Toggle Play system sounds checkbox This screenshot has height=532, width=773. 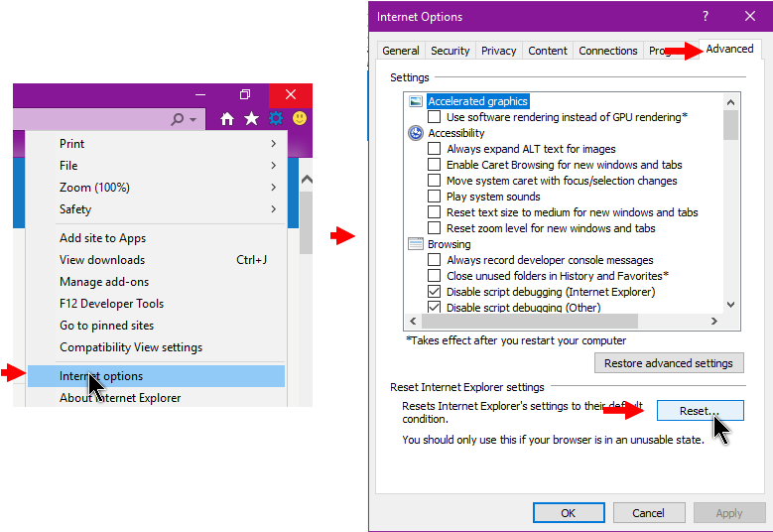tap(434, 197)
